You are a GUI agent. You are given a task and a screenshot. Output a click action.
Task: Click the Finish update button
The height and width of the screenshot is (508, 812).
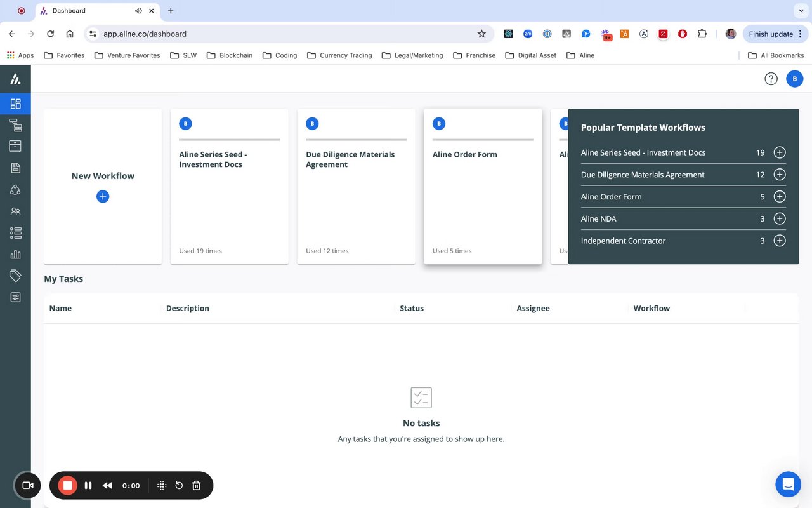tap(775, 34)
